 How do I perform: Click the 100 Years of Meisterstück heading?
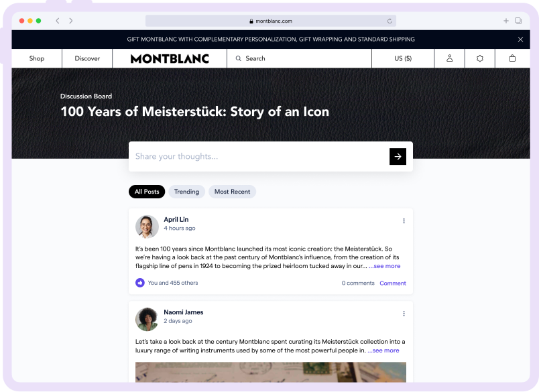pyautogui.click(x=195, y=112)
